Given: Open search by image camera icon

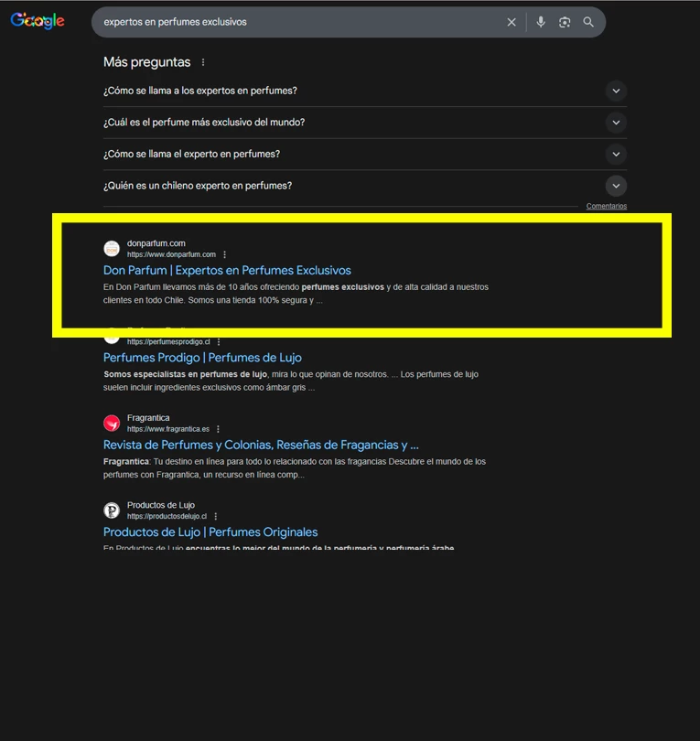Looking at the screenshot, I should [x=565, y=22].
